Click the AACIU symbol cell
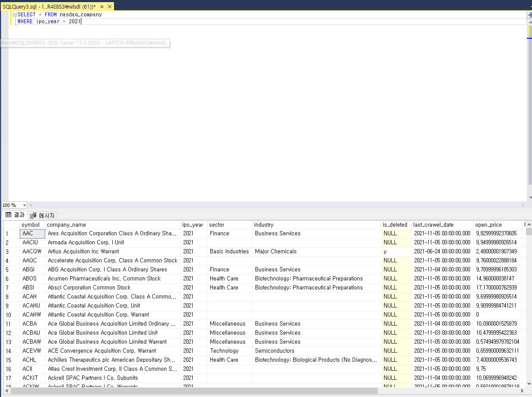The height and width of the screenshot is (397, 532). click(32, 243)
